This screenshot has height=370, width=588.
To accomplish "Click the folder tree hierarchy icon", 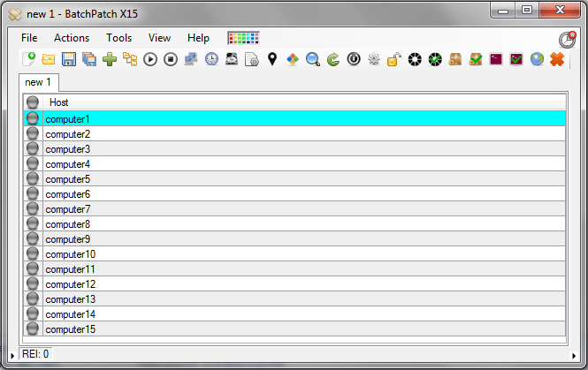I will 130,59.
